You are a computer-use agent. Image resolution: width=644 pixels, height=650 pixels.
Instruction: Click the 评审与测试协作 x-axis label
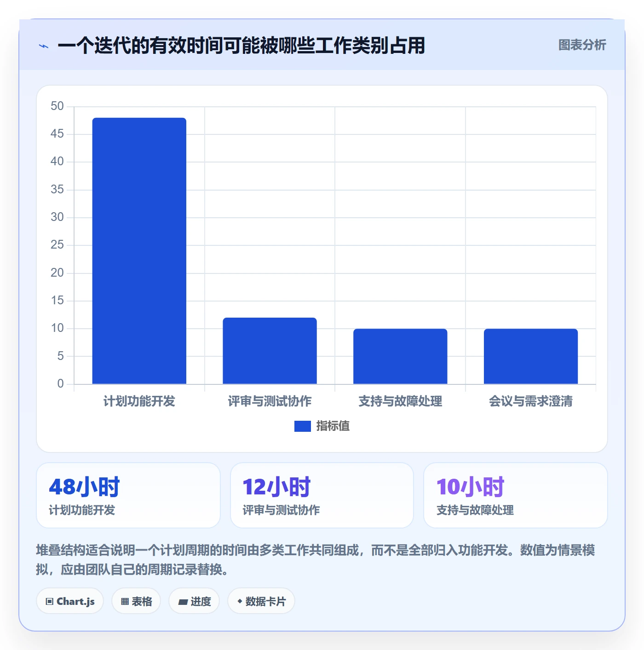270,401
